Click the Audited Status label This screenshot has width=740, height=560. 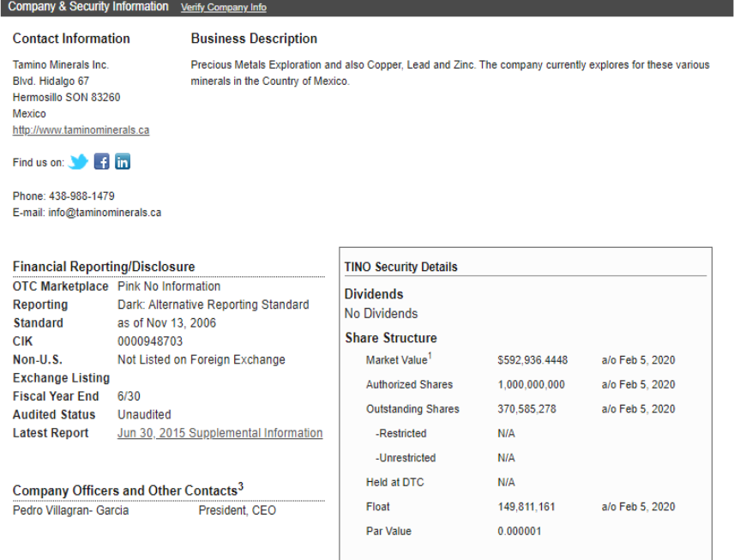[x=54, y=414]
